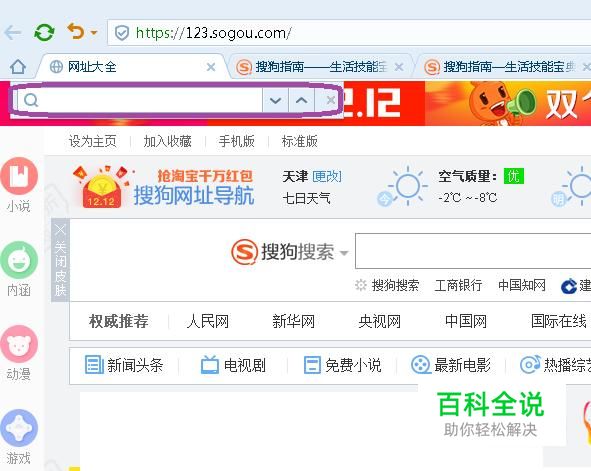The height and width of the screenshot is (471, 591).
Task: Open the 国际在线 link
Action: pos(559,321)
